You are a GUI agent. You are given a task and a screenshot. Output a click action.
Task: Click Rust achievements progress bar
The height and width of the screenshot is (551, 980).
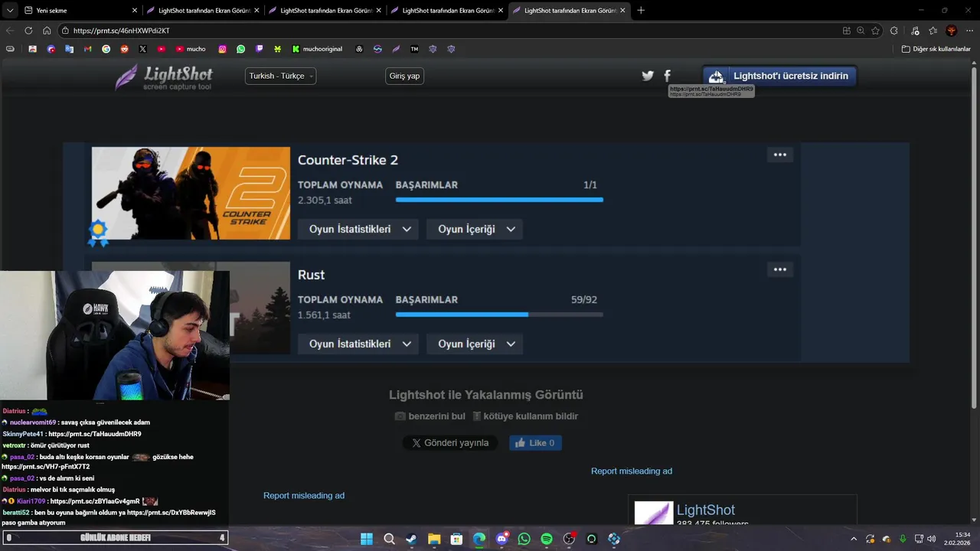click(x=499, y=315)
